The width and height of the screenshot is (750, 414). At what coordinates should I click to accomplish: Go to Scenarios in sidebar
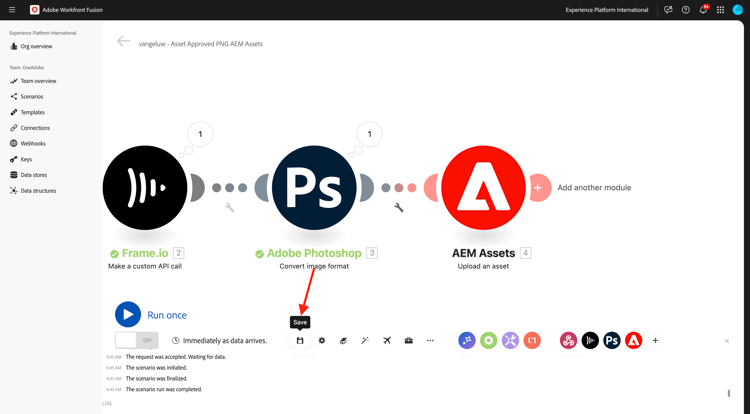point(26,97)
